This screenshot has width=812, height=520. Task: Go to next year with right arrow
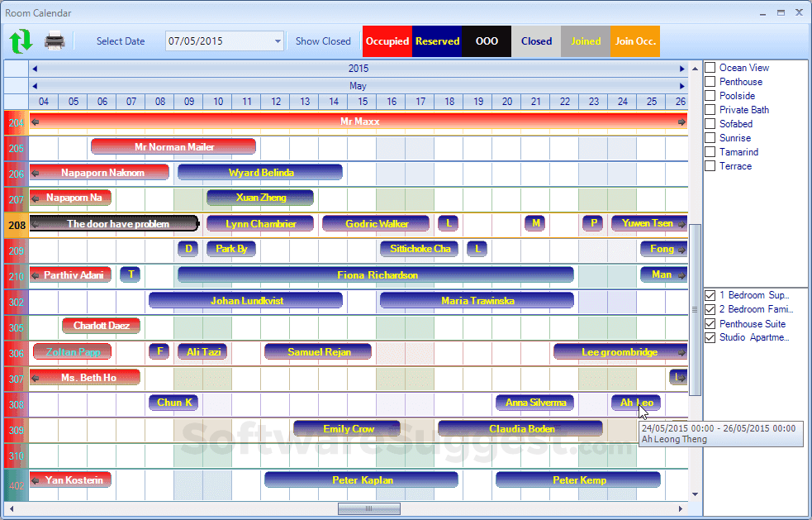tap(682, 69)
